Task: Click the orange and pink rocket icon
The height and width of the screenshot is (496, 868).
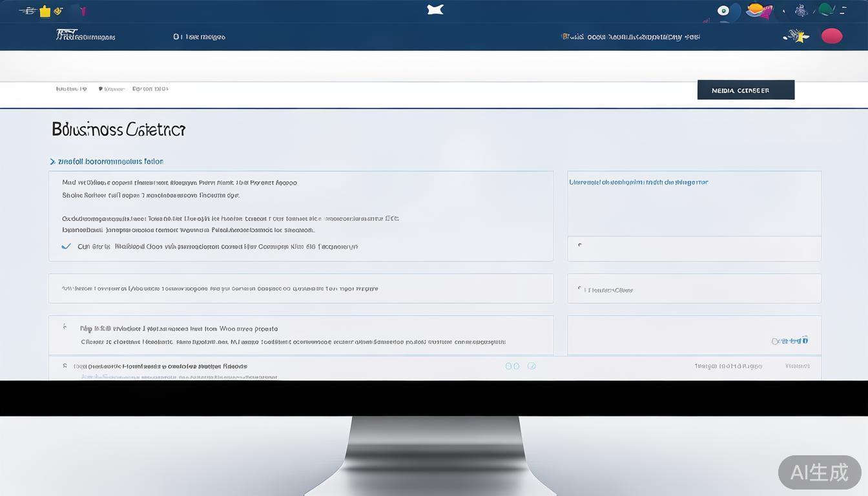Action: pos(759,10)
